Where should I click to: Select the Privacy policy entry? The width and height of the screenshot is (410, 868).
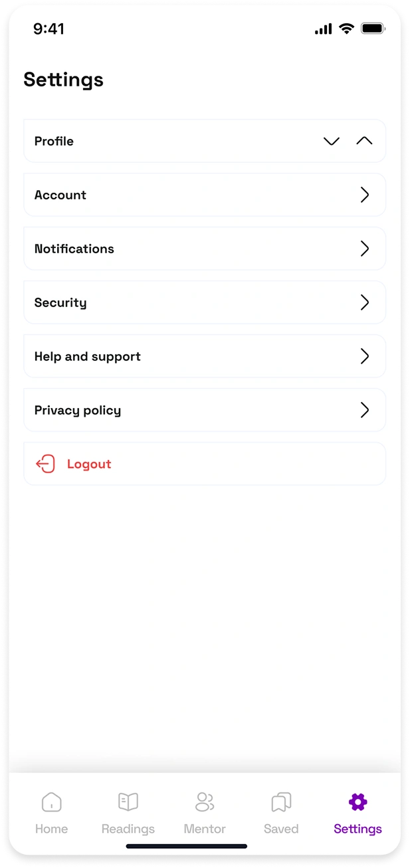205,410
